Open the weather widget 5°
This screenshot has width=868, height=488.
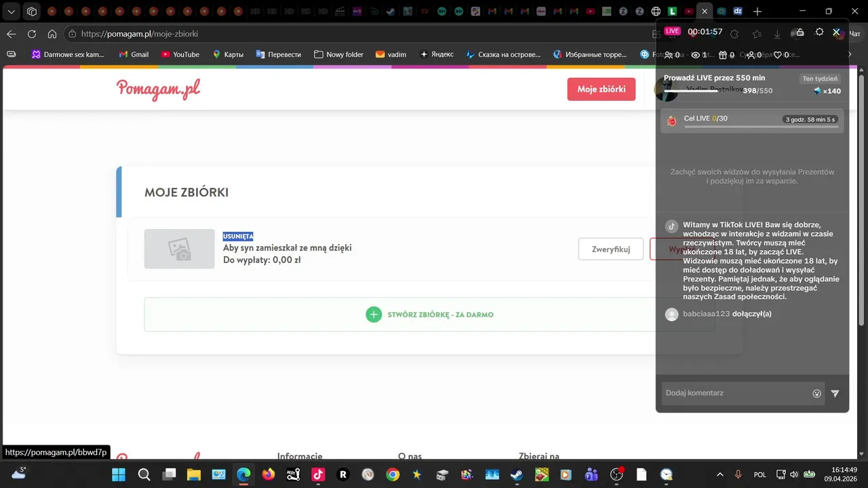18,474
